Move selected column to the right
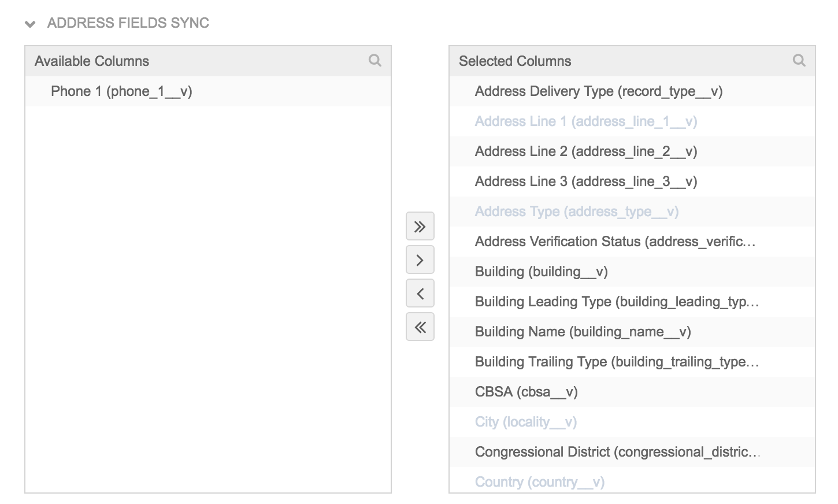Screen dimensions: 838x504 tap(420, 260)
